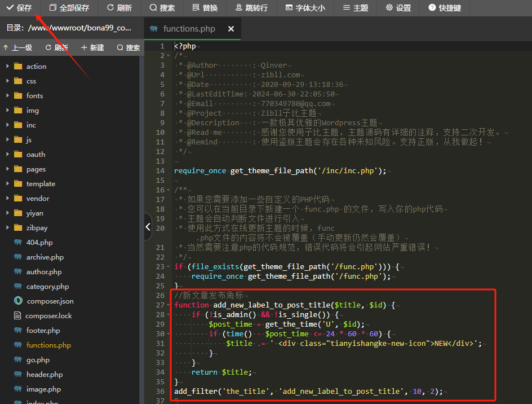Screen dimensions: 532x404
Task: Click the 保存 (Save) toolbar button
Action: [x=19, y=8]
